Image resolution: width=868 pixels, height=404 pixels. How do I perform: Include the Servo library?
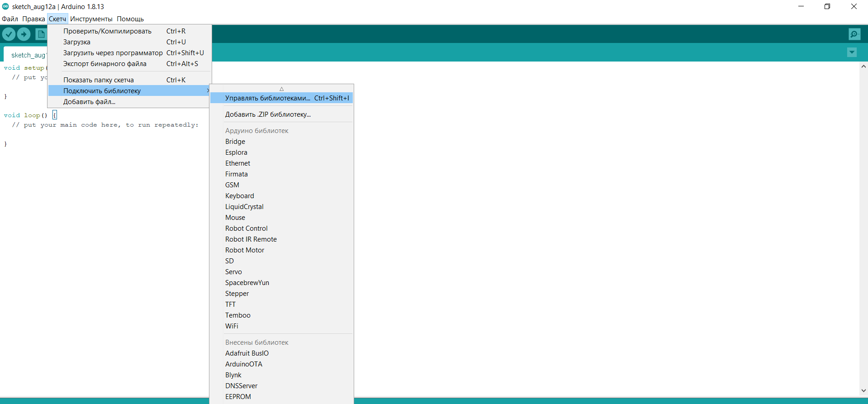(x=281, y=272)
